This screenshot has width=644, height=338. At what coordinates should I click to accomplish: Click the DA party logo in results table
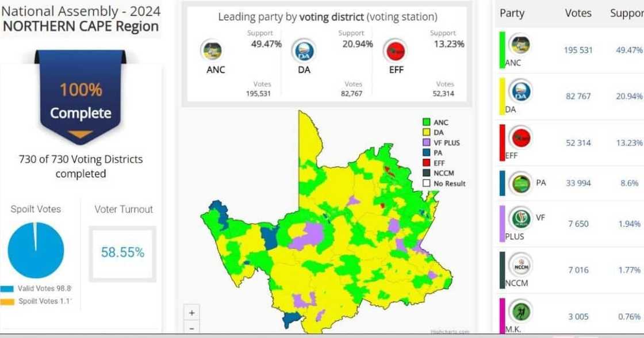tap(520, 91)
